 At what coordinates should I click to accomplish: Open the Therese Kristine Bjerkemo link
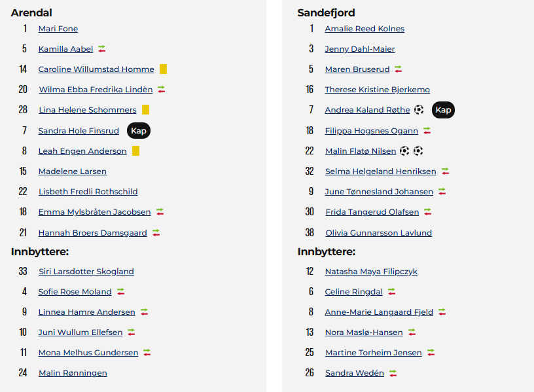click(x=378, y=90)
